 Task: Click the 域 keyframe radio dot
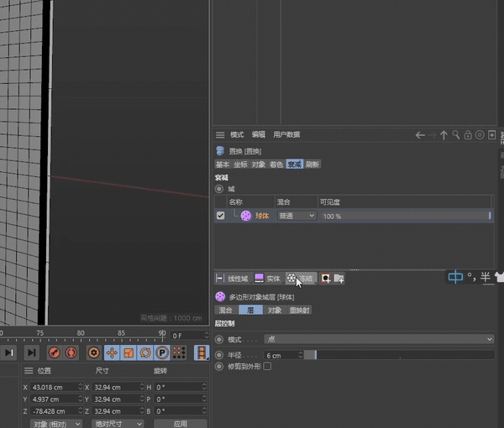[219, 189]
